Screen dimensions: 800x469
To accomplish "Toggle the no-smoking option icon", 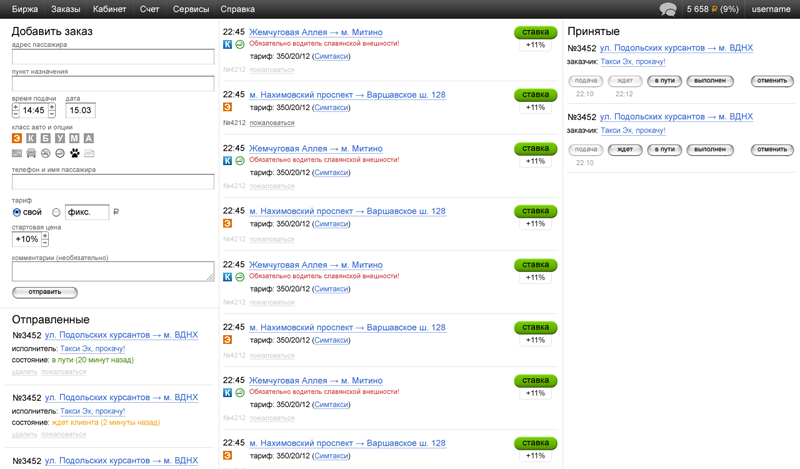I will pyautogui.click(x=46, y=153).
